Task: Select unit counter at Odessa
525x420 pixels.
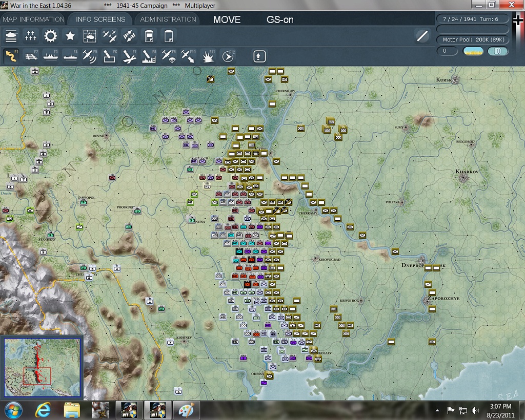Action: coord(269,376)
